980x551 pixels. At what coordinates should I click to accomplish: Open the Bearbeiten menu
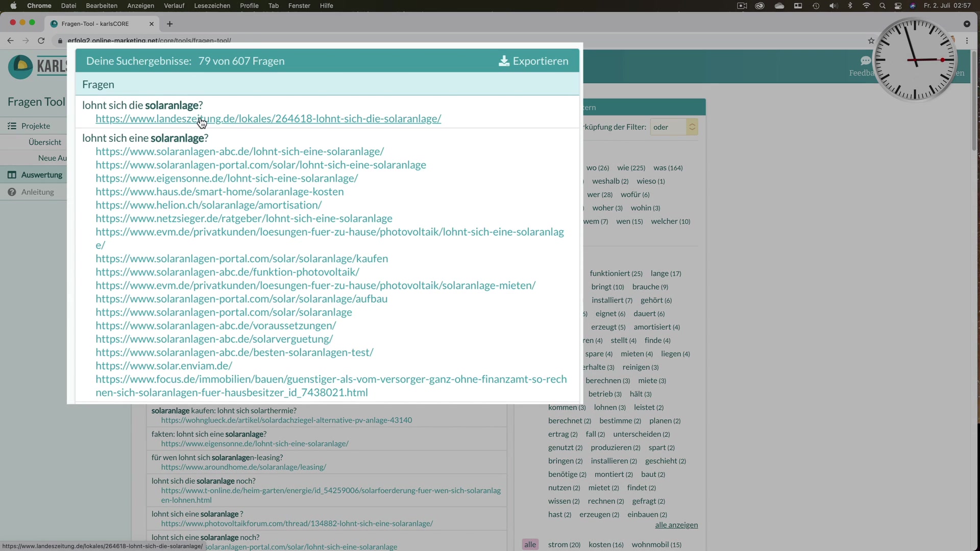[102, 6]
